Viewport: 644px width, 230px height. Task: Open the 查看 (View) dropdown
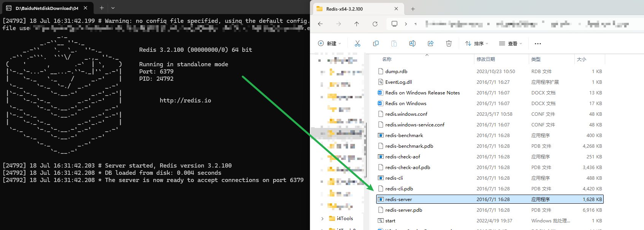(510, 43)
